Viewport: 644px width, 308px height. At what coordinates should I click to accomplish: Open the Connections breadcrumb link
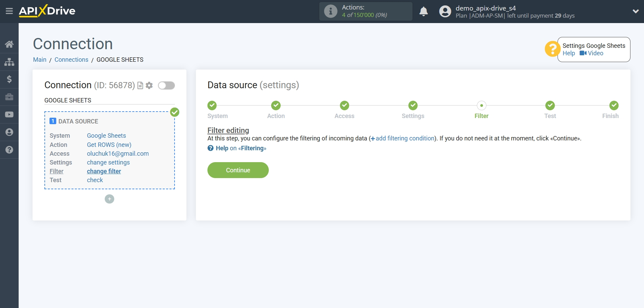pos(71,60)
